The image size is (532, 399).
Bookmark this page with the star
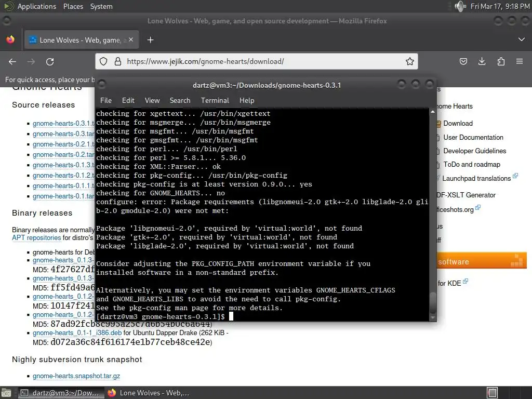tap(410, 61)
